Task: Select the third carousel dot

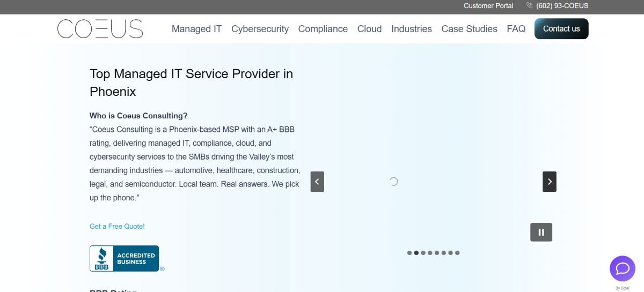Action: [x=423, y=253]
